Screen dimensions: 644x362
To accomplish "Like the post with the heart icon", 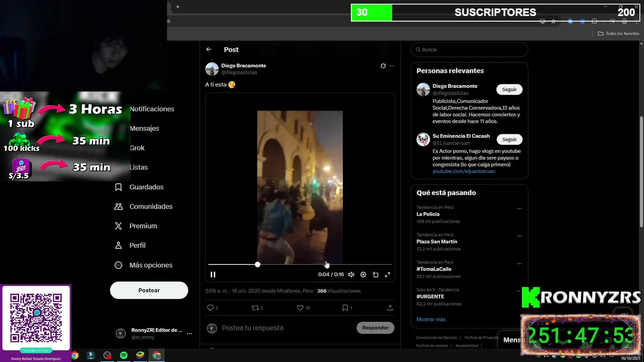I will click(300, 308).
